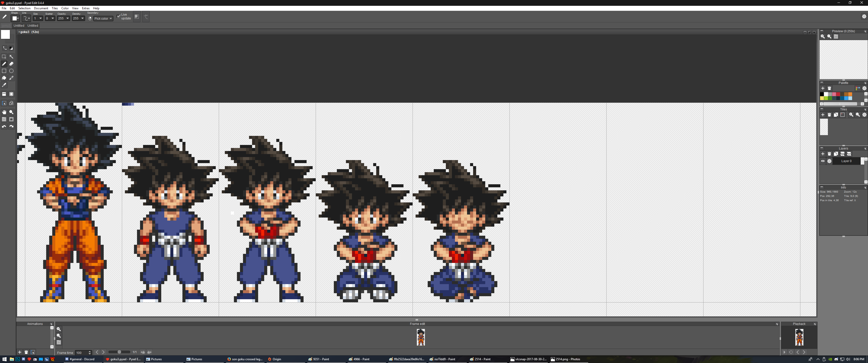868x363 pixels.
Task: Select the Eraser tool
Action: (11, 64)
